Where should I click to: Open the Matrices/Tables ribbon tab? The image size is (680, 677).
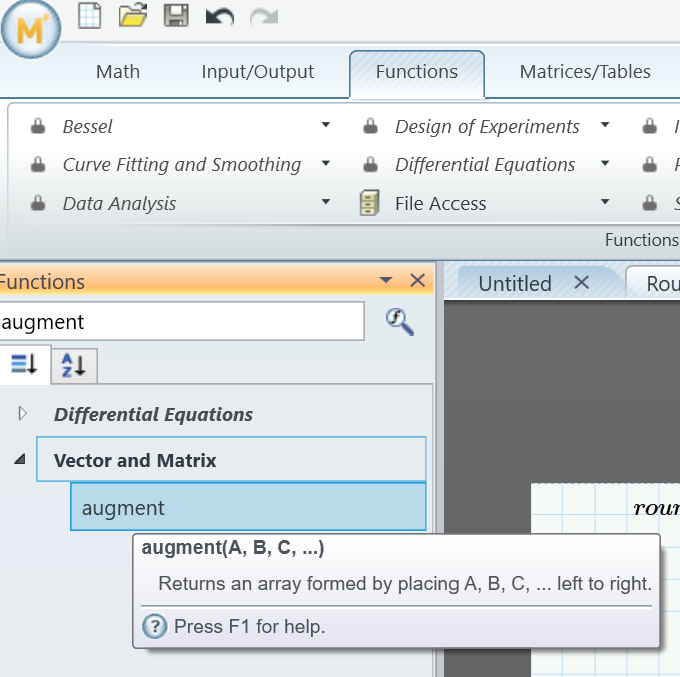[x=585, y=72]
